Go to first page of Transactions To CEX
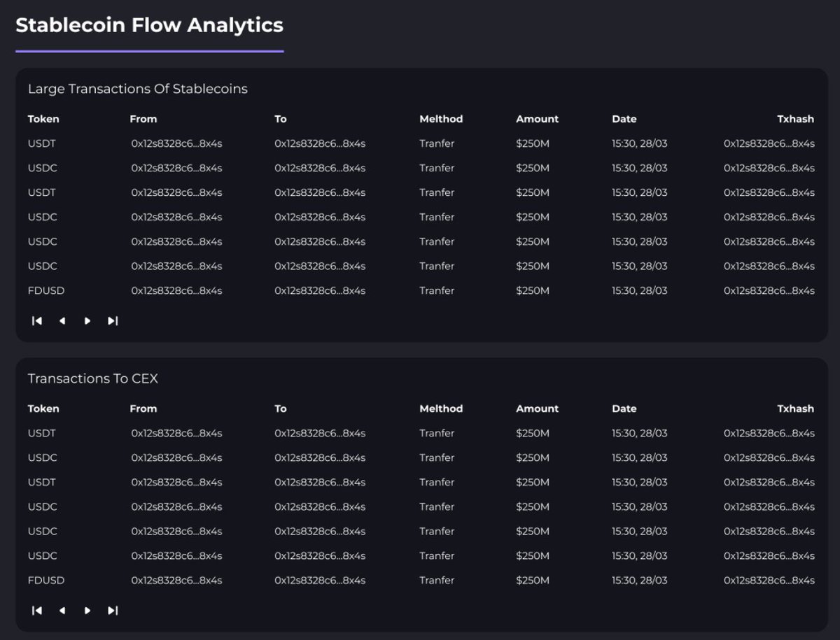 [37, 611]
